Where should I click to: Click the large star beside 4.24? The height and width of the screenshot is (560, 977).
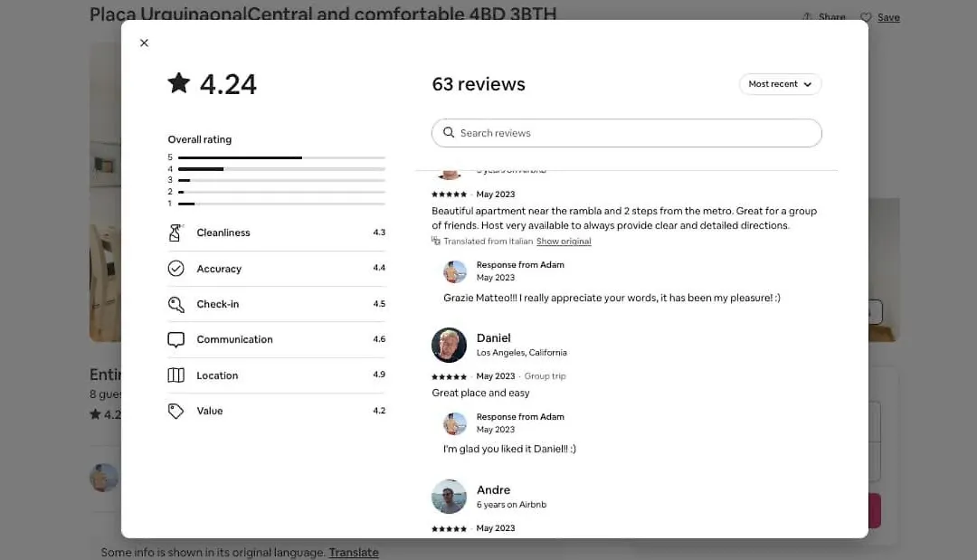click(x=179, y=83)
